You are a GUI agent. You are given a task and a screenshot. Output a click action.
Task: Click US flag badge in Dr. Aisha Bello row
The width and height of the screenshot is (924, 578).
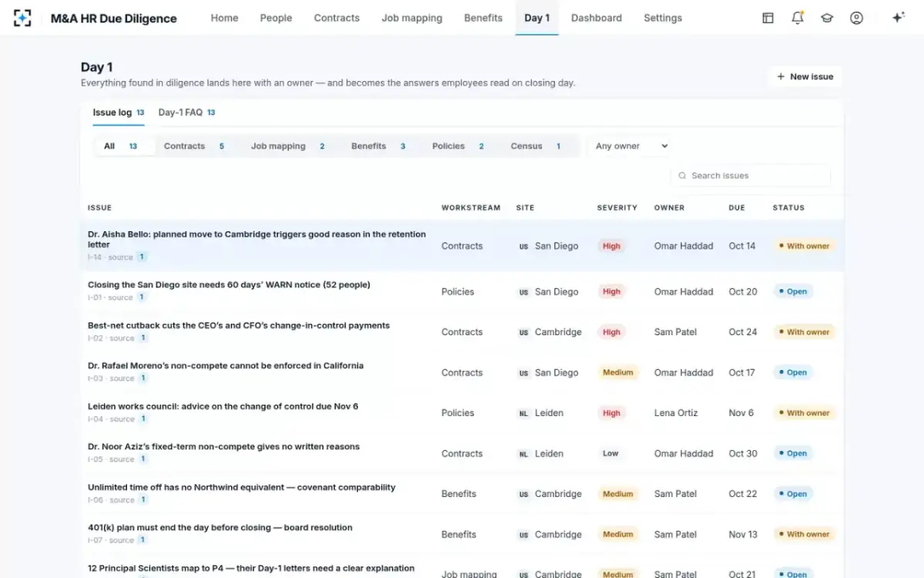[x=524, y=247]
